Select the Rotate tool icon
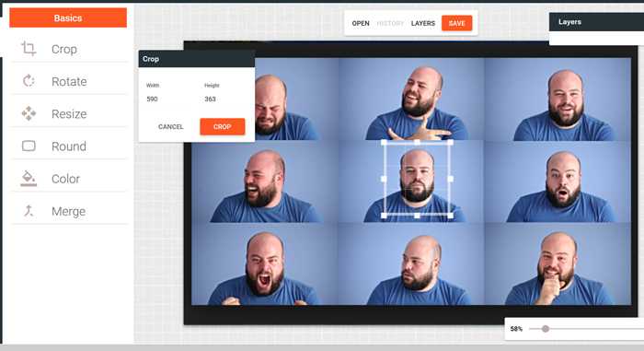 [x=29, y=81]
